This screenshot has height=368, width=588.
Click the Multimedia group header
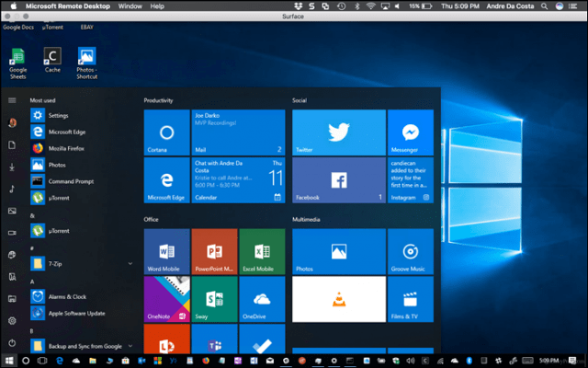coord(306,219)
